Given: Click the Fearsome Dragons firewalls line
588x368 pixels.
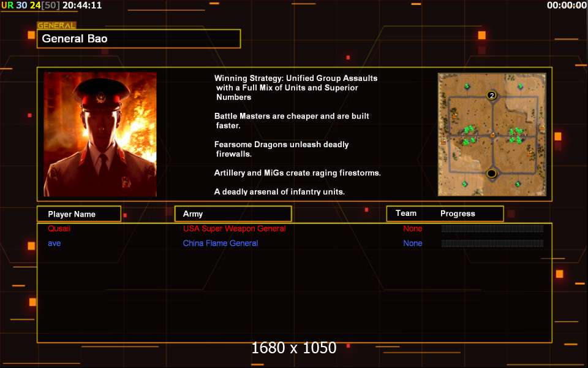Looking at the screenshot, I should coord(281,149).
